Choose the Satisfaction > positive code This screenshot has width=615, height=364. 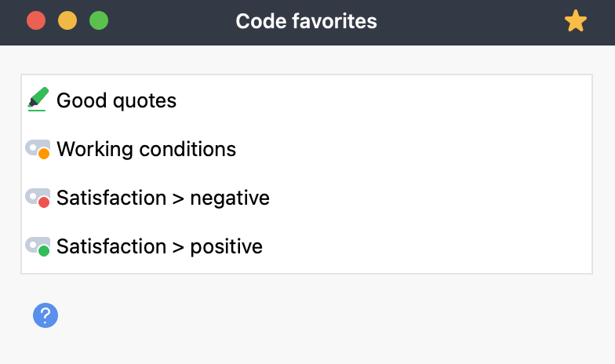159,246
